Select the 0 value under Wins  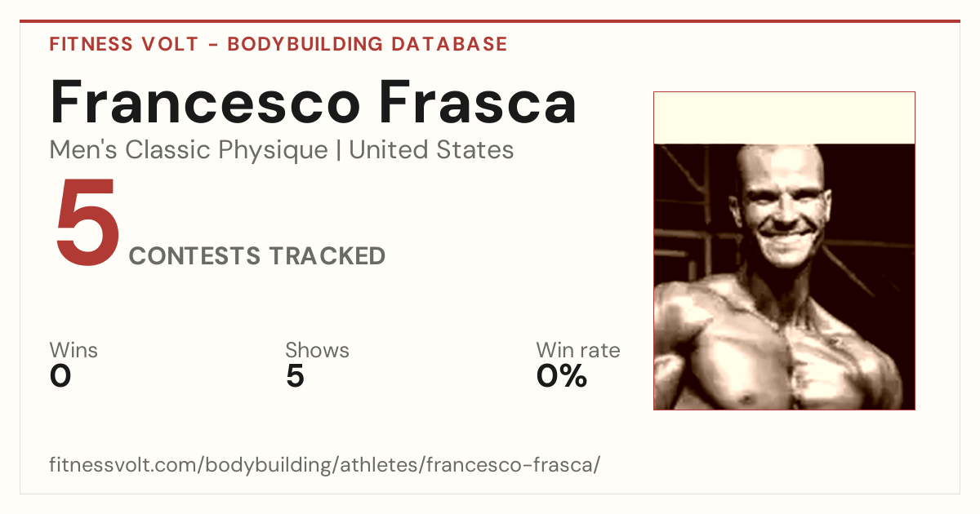click(60, 376)
